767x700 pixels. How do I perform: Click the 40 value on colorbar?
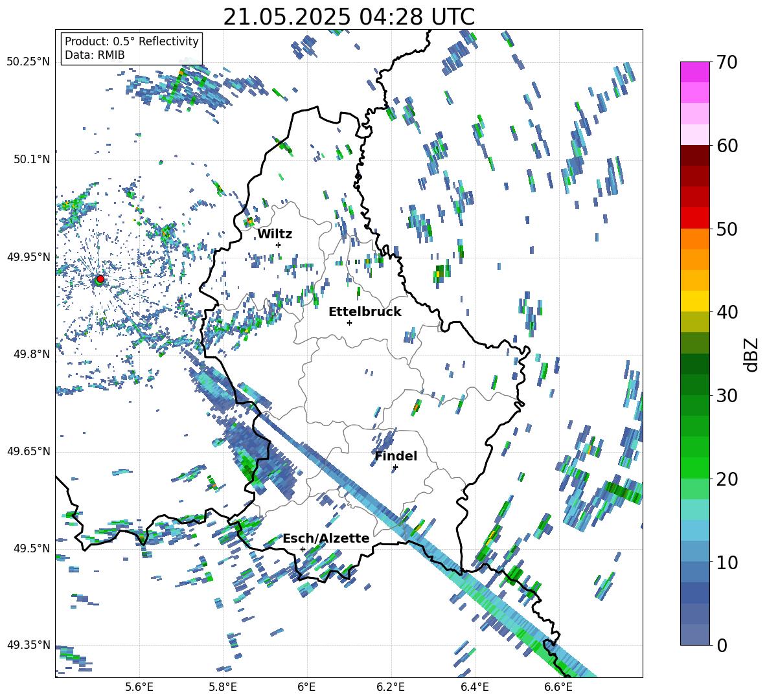click(x=727, y=312)
